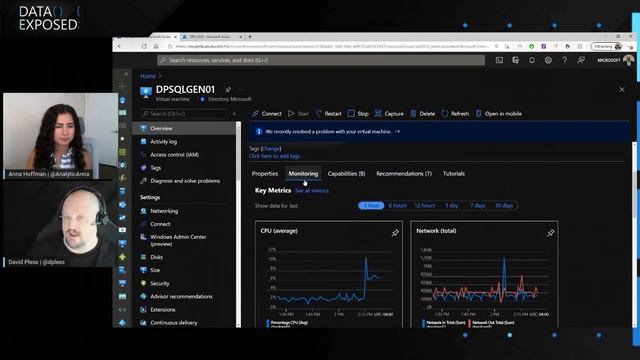Reload the browser page
The width and height of the screenshot is (640, 360).
144,47
